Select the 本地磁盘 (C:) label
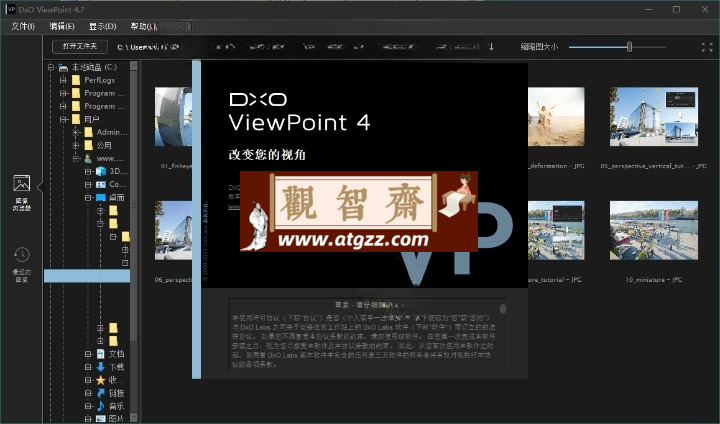Screen dimensions: 720x424 (x=94, y=67)
